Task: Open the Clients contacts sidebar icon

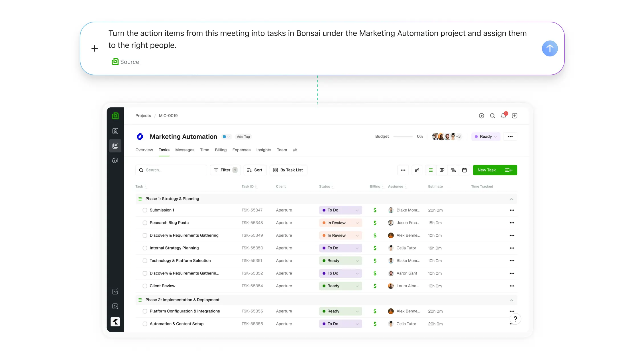Action: [115, 131]
